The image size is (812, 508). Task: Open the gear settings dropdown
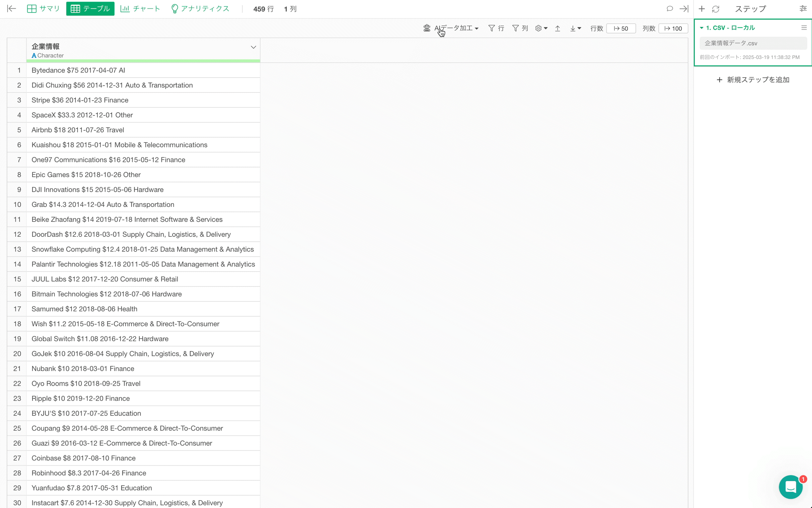click(541, 29)
